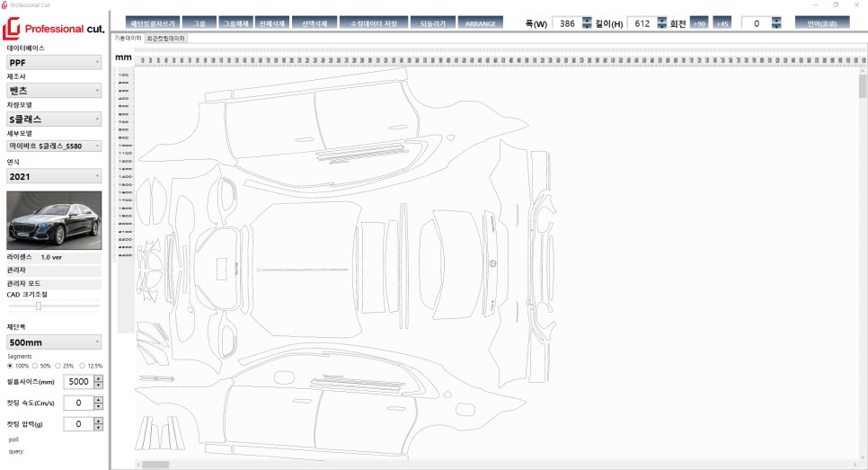Click the CAD 크기조절 slider handle
Image resolution: width=868 pixels, height=470 pixels.
(x=39, y=306)
